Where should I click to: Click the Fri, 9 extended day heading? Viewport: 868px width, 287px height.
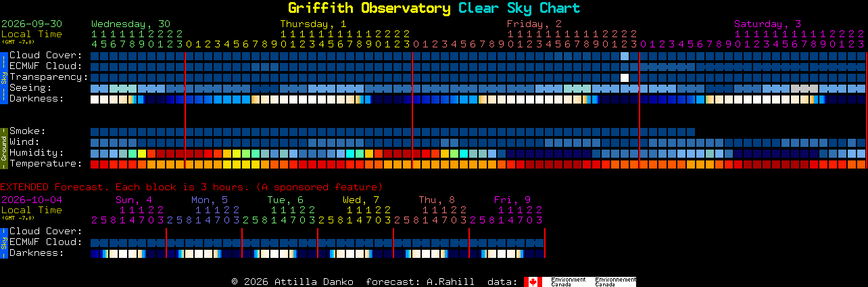point(512,200)
